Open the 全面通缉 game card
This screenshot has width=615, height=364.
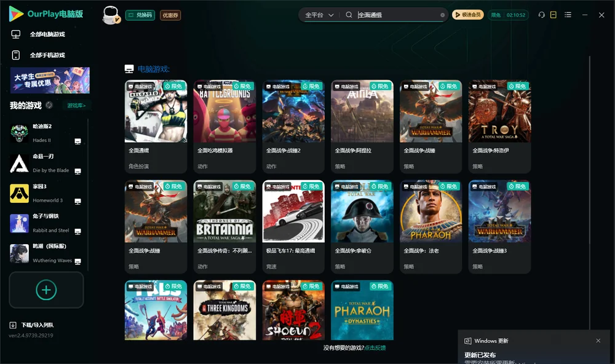click(156, 126)
